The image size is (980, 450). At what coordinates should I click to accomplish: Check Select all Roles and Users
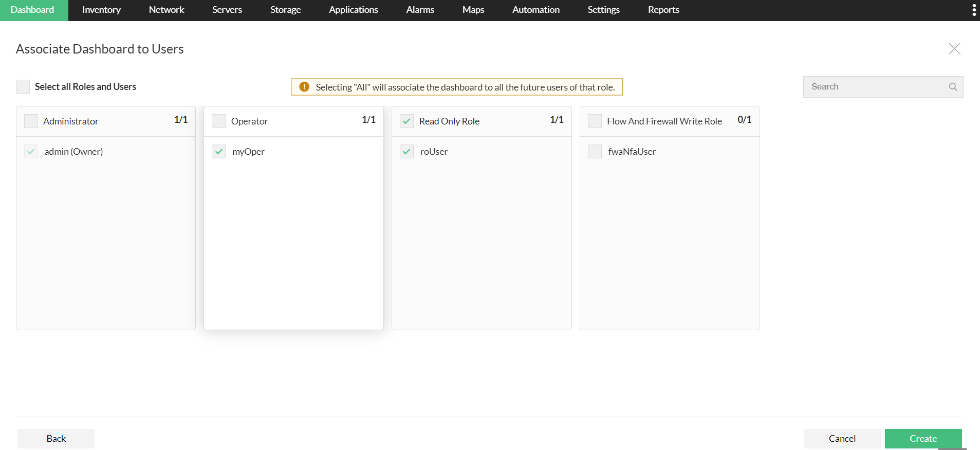point(23,87)
